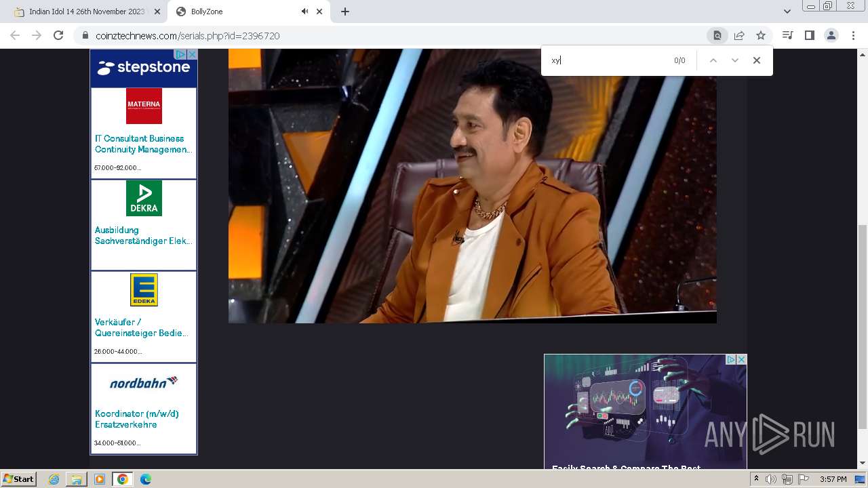The height and width of the screenshot is (488, 868).
Task: View site information lock icon
Action: point(85,35)
